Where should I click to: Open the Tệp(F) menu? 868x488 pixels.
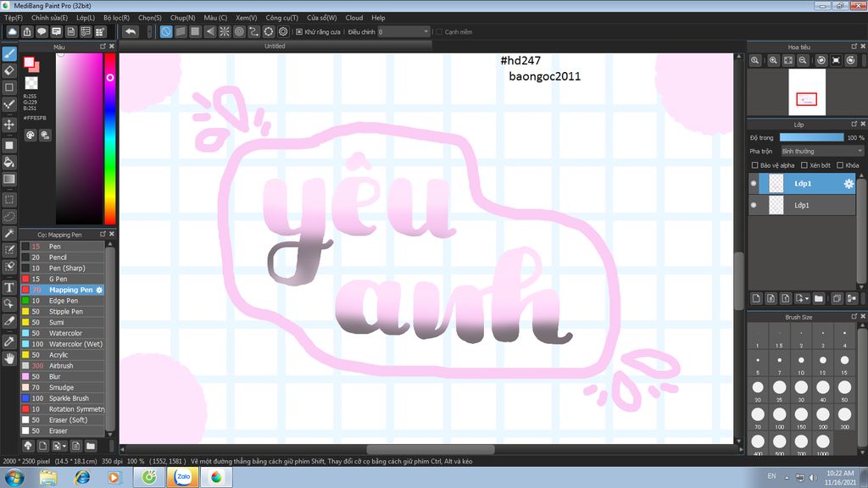point(14,18)
